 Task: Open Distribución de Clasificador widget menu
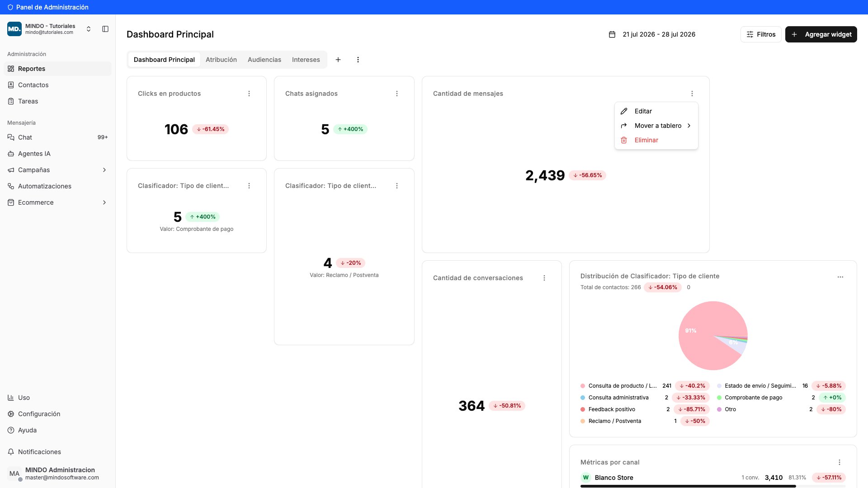coord(840,277)
